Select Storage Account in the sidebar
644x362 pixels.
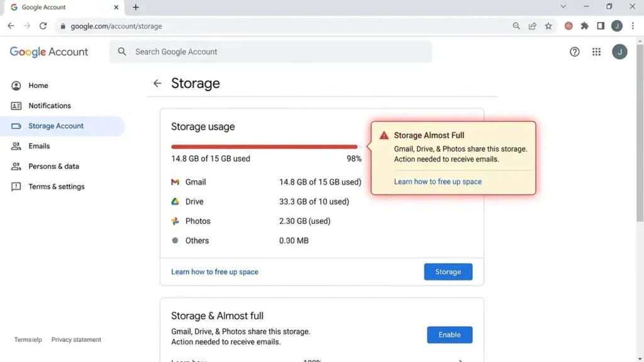pos(62,126)
